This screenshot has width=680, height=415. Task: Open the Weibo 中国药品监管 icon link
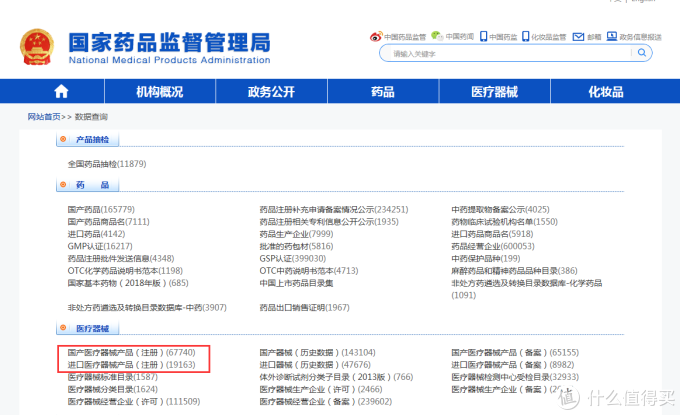tap(376, 36)
